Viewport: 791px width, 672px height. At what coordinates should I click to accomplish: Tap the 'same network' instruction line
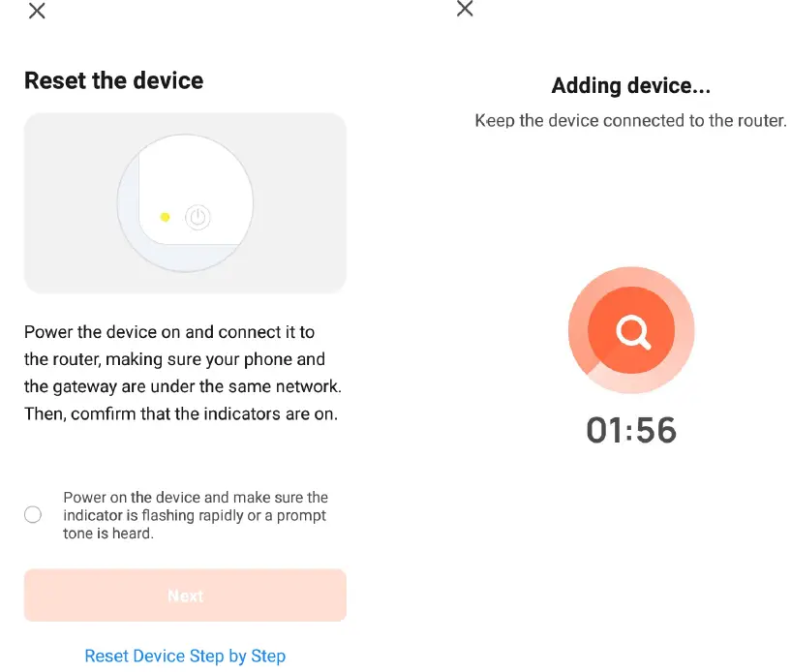tap(183, 386)
